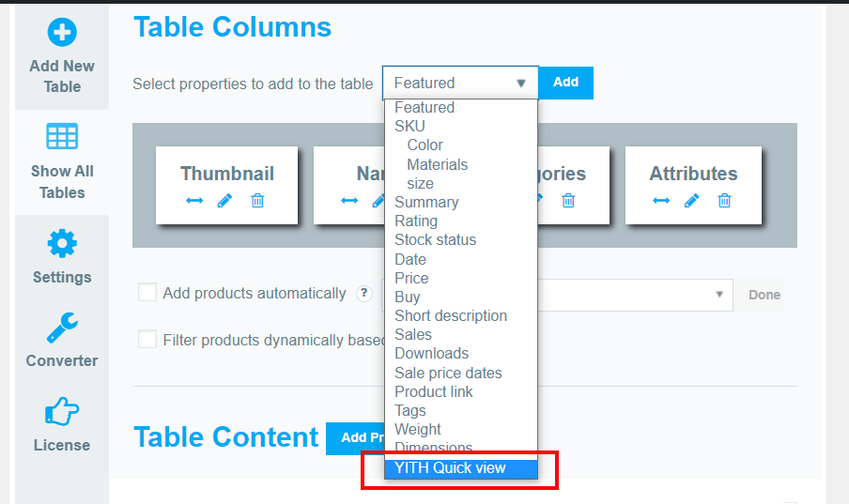Open the Converter wrench icon
Screen dimensions: 849x504
[x=62, y=328]
